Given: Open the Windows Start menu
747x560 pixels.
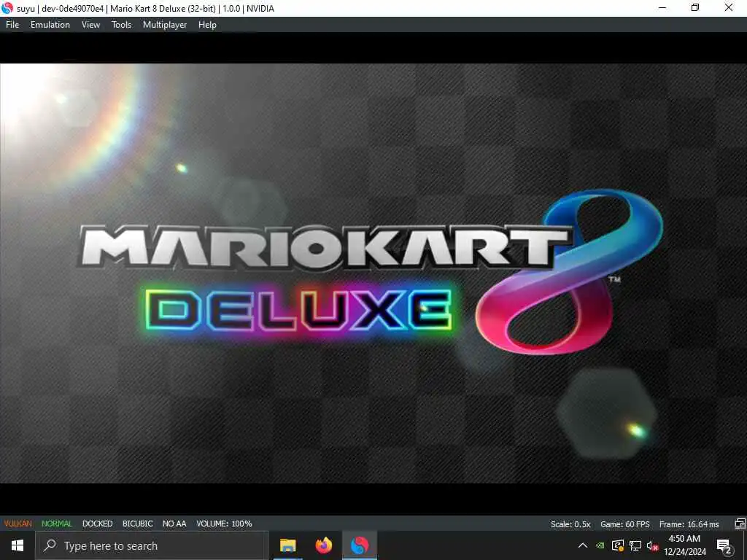Looking at the screenshot, I should (x=18, y=545).
